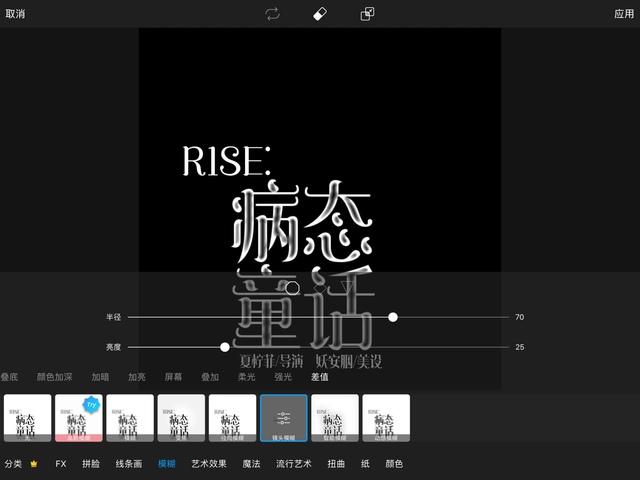Select 差值 blend mode

coord(320,377)
